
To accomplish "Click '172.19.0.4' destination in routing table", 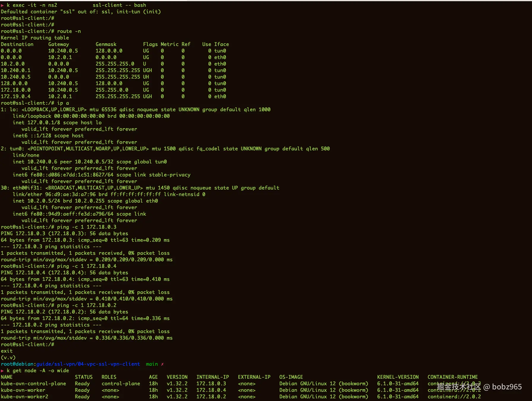I will click(x=16, y=96).
